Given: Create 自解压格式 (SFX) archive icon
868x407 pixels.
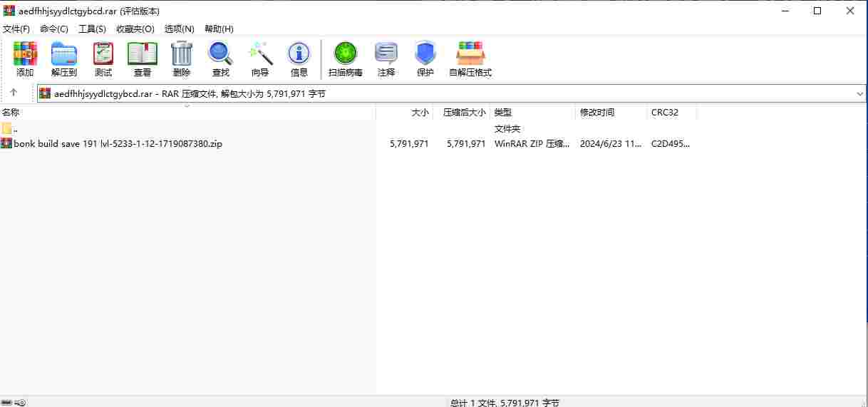Looking at the screenshot, I should [x=470, y=53].
